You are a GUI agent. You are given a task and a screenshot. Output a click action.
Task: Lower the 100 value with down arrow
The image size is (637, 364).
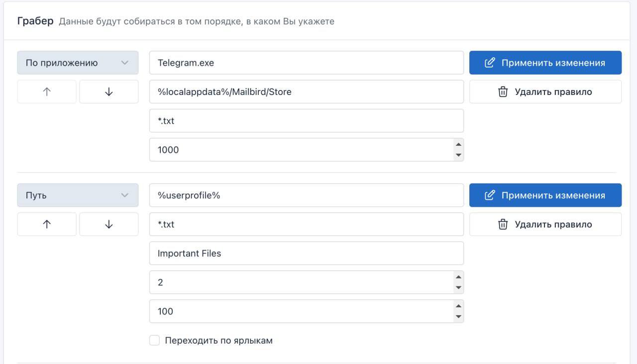[458, 316]
